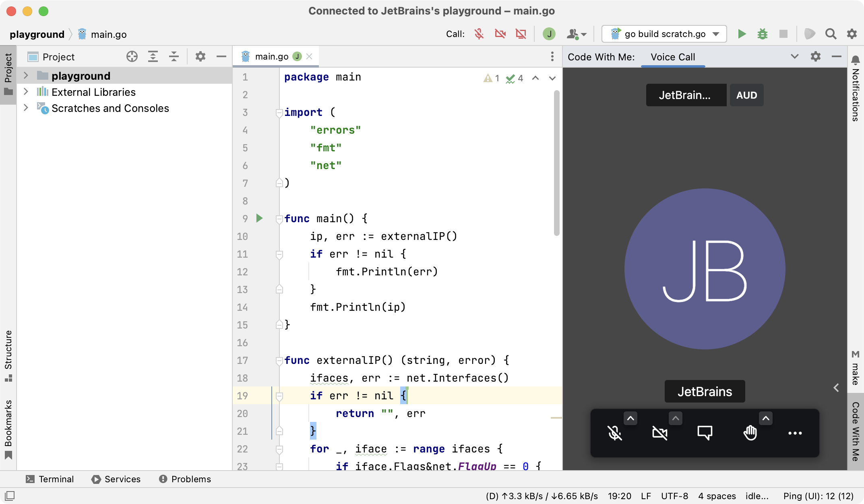
Task: Expand all in Project panel
Action: click(153, 56)
